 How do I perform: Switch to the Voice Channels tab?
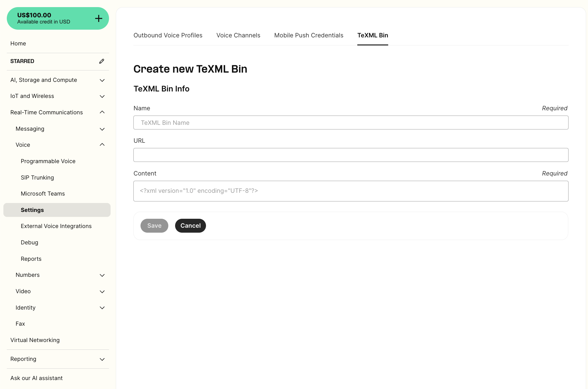tap(238, 35)
